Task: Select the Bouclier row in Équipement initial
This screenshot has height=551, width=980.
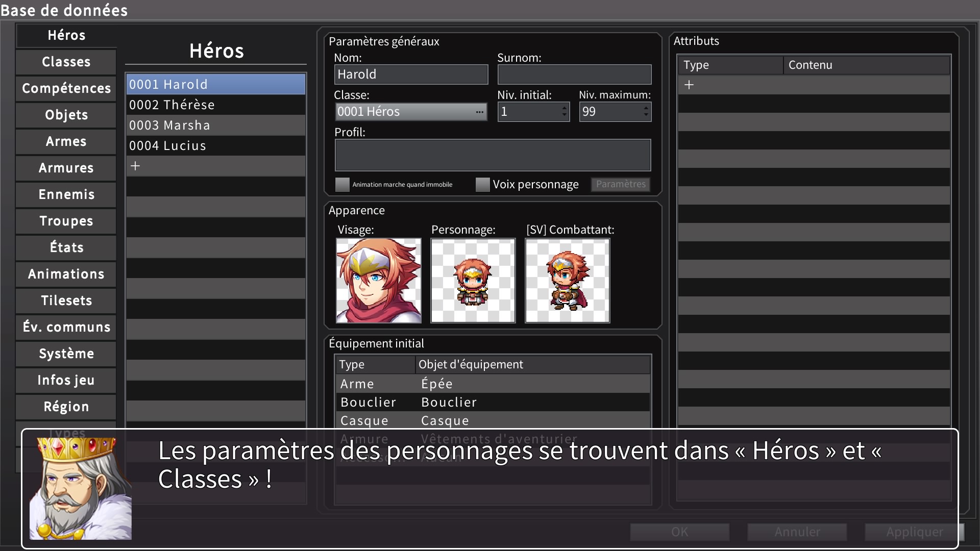Action: point(493,402)
